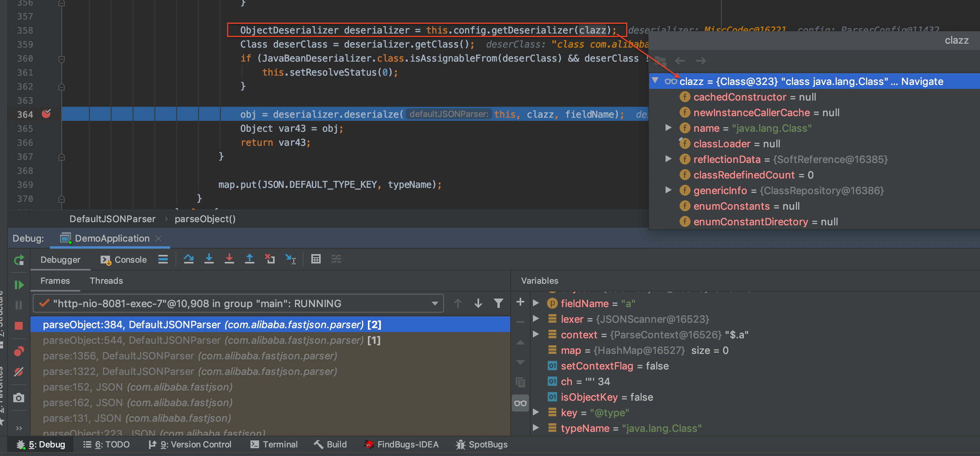Open the Build tool window
980x456 pixels.
pos(330,445)
